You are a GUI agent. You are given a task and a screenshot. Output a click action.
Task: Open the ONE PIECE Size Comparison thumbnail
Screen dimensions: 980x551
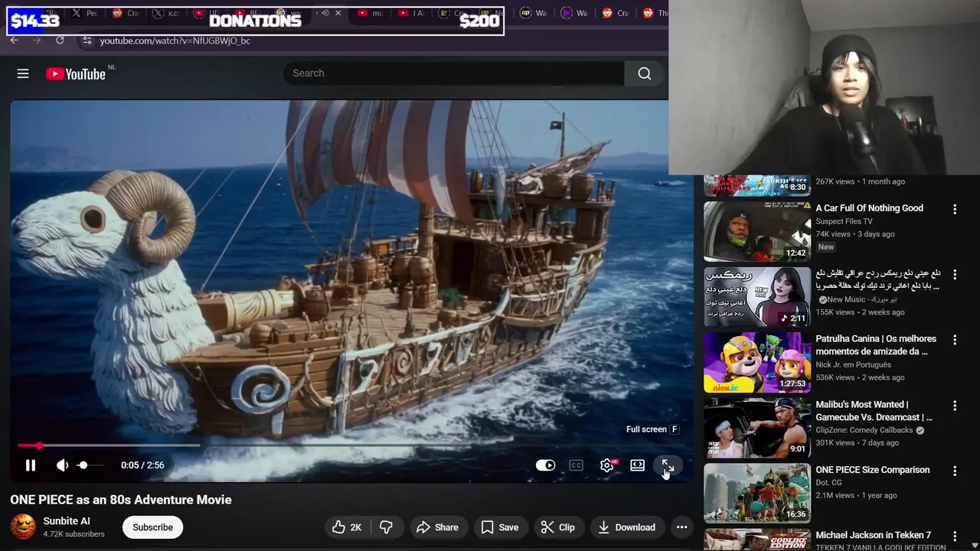pyautogui.click(x=757, y=493)
